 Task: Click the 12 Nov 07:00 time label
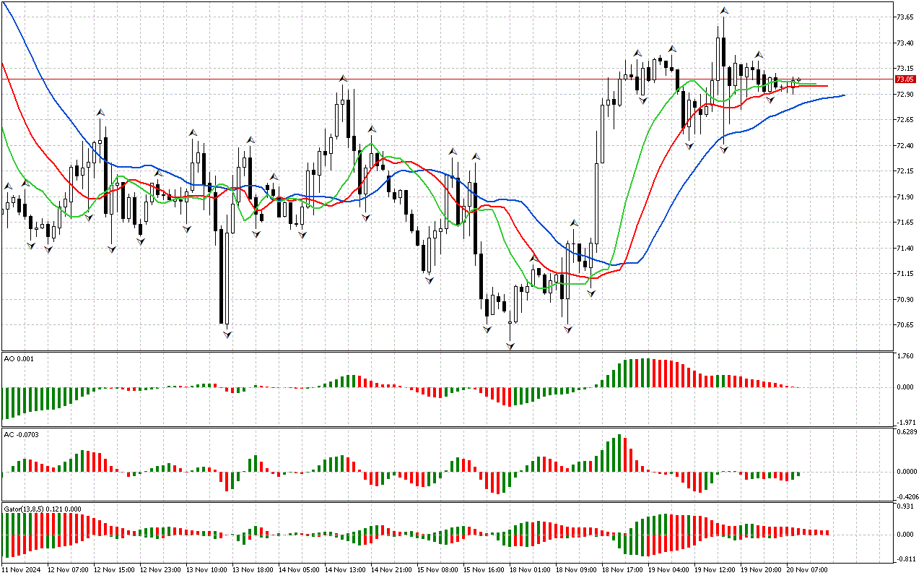[68, 569]
